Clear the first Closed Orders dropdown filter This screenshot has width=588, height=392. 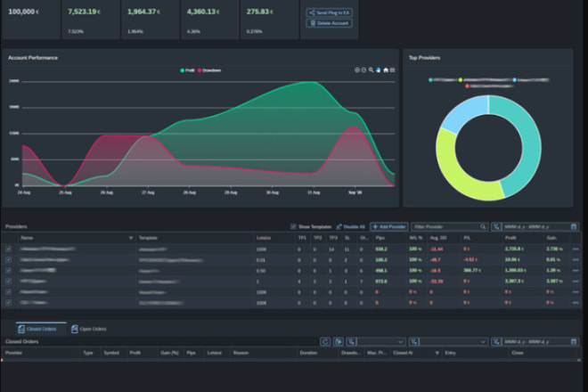(351, 341)
